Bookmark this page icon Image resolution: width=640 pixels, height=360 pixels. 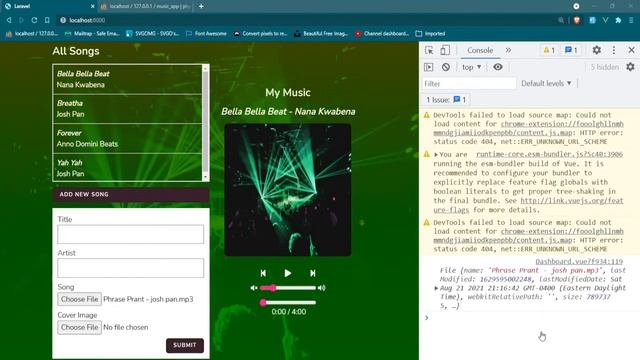47,20
